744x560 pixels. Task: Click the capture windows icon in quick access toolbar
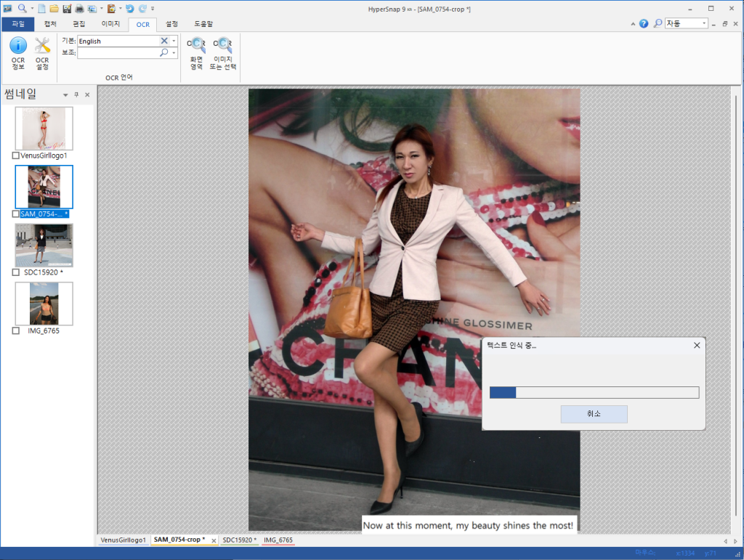tap(92, 9)
